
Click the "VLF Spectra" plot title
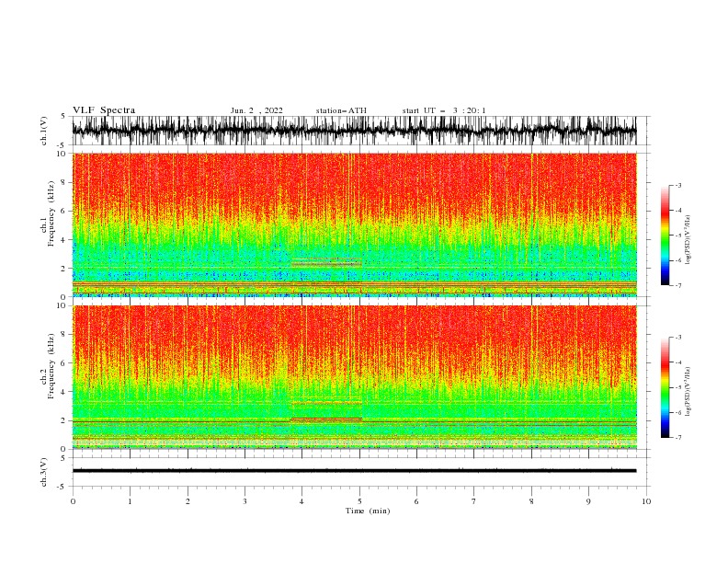click(x=104, y=110)
